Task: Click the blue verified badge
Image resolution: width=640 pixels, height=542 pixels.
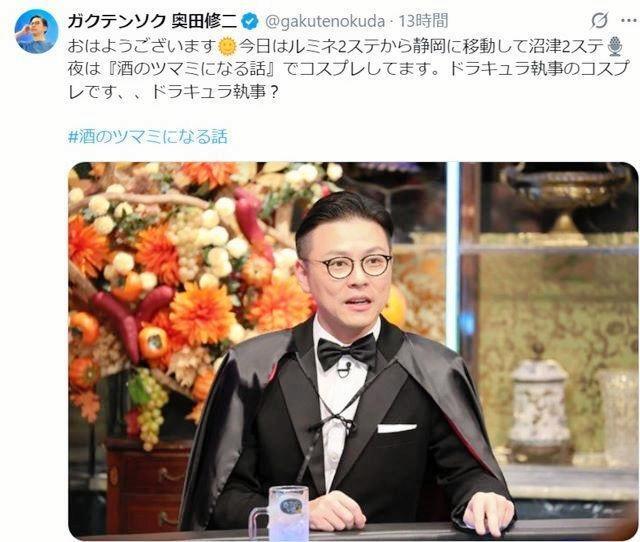Action: [250, 21]
